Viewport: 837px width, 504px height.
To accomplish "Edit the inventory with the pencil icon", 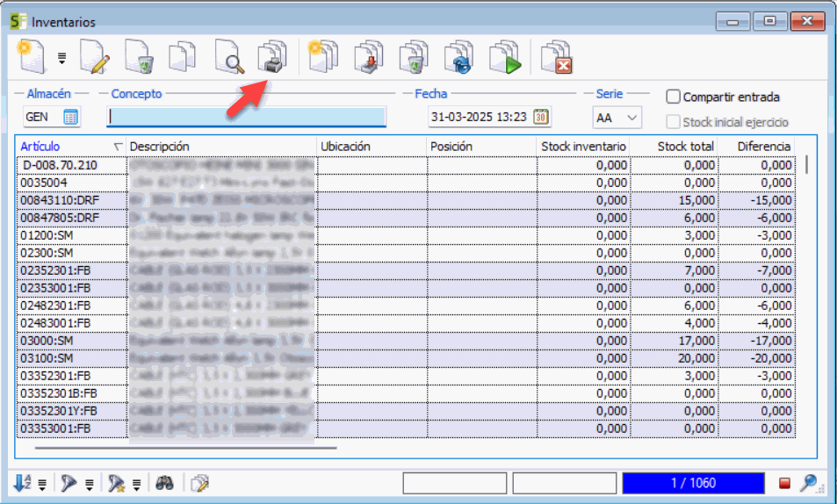I will (x=94, y=56).
